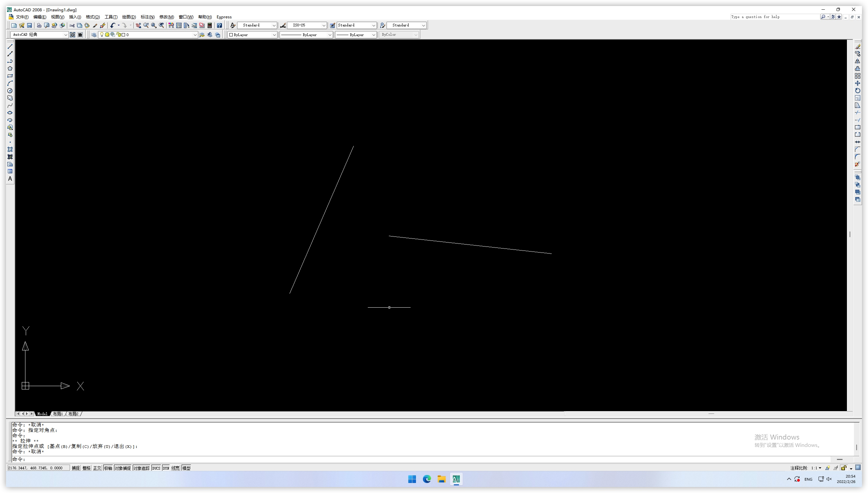Select the Line tool in draw toolbar
This screenshot has height=493, width=868.
pyautogui.click(x=10, y=46)
